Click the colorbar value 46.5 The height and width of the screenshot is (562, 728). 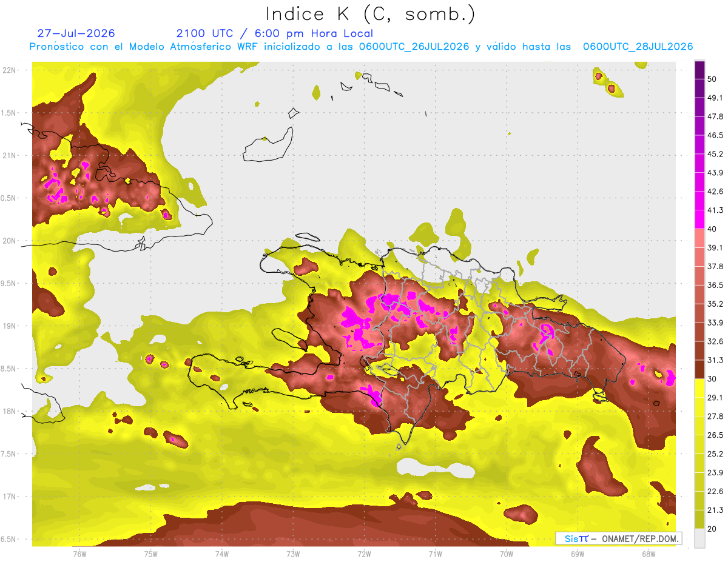(715, 135)
